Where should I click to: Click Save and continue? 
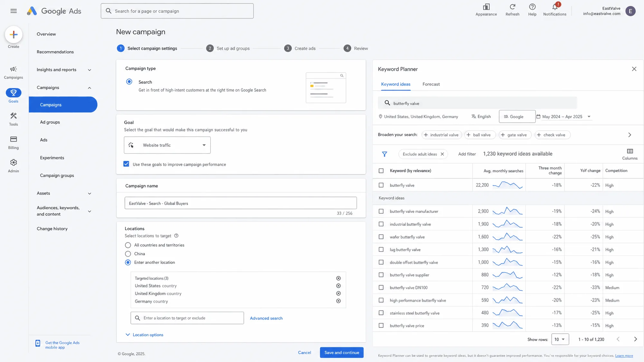coord(342,352)
